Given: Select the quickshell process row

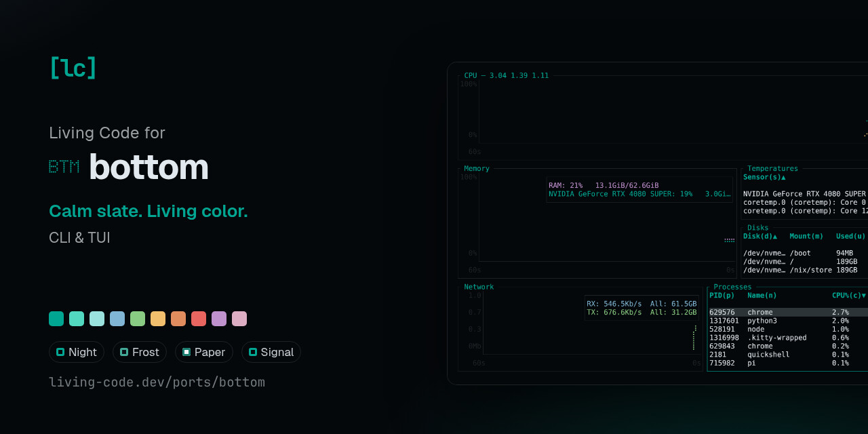Looking at the screenshot, I should click(788, 355).
